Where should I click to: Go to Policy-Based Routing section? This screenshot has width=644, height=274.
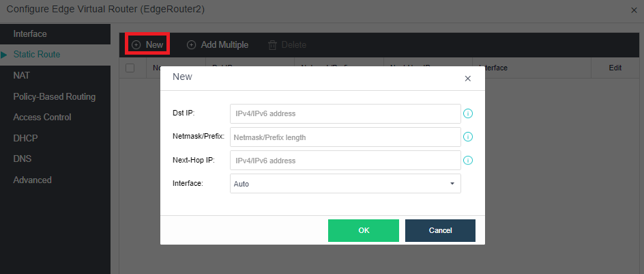pos(55,96)
